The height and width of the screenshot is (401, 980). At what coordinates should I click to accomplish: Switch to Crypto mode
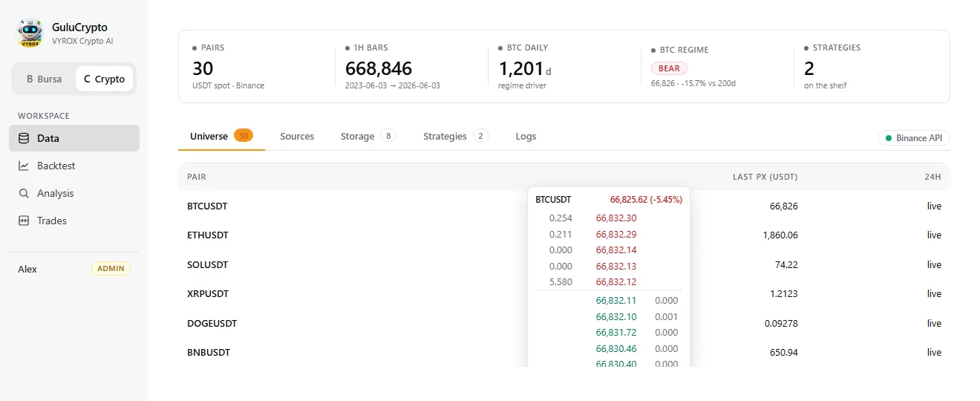point(105,79)
